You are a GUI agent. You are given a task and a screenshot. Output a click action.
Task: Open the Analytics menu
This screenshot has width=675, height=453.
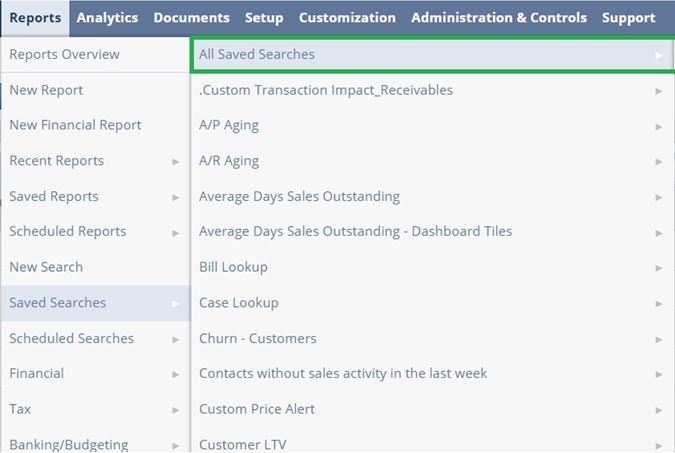point(107,18)
